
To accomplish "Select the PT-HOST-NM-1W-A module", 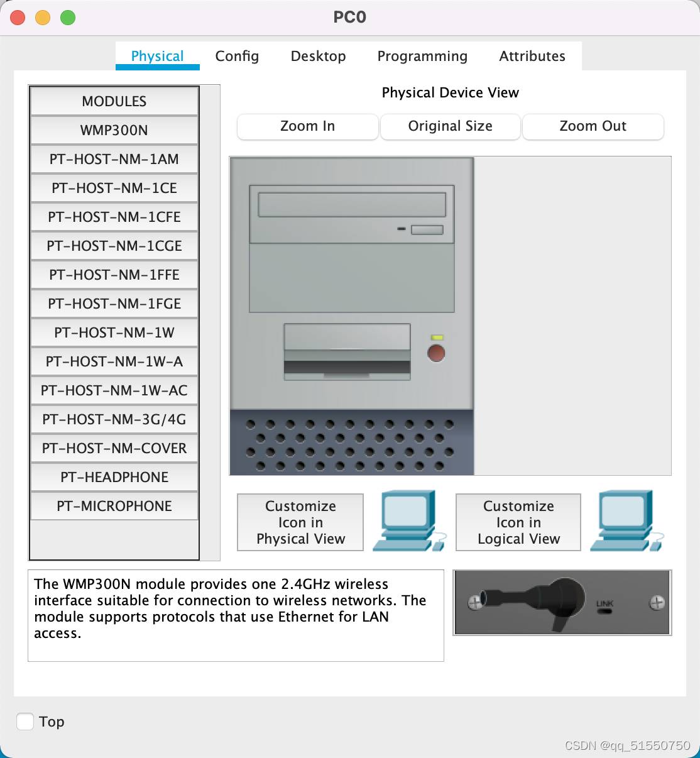I will pyautogui.click(x=114, y=361).
